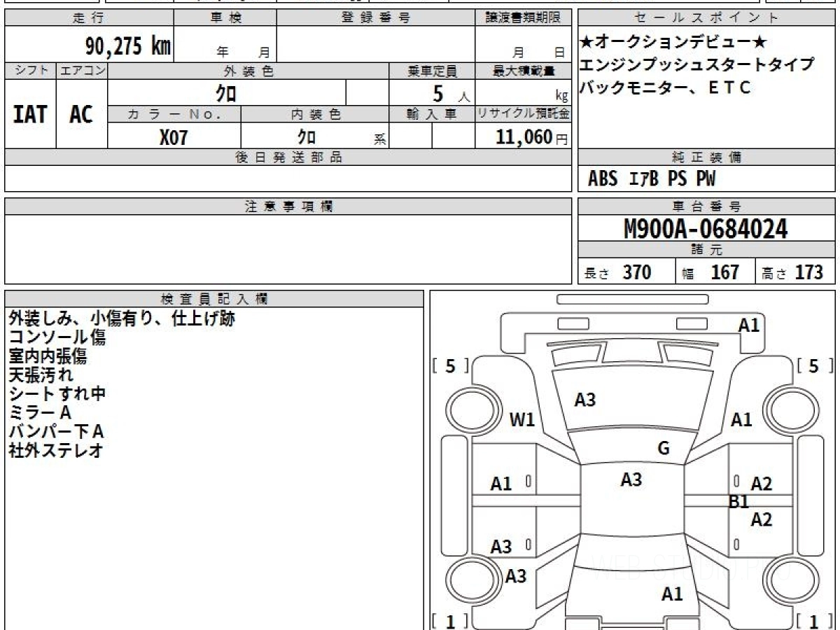
Task: Select the ABS エアB PS PW equipment line
Action: pos(652,179)
